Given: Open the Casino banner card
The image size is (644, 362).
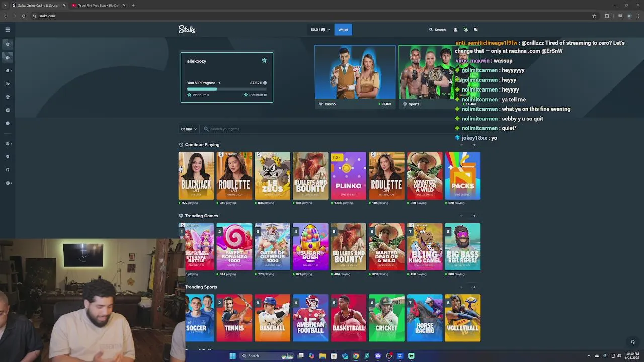Looking at the screenshot, I should (355, 76).
